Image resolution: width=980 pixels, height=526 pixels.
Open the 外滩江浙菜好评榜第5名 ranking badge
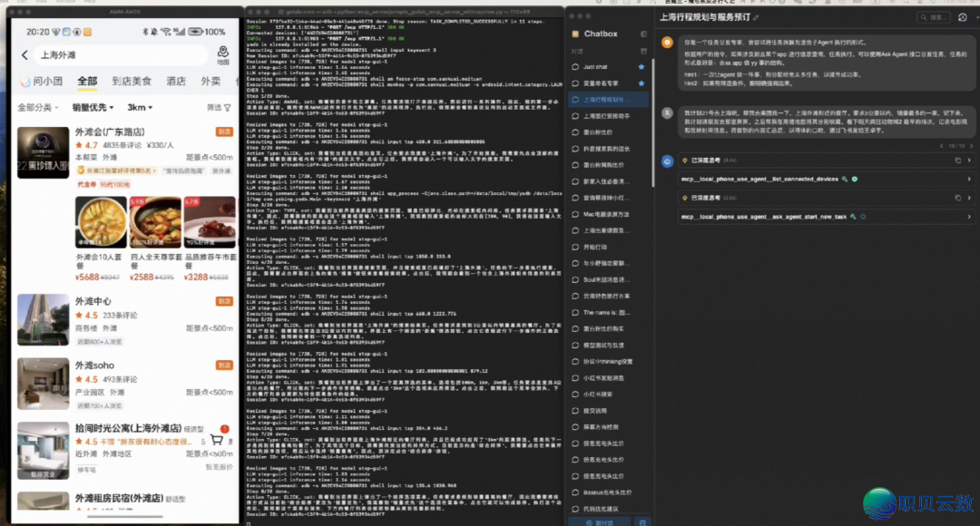[x=118, y=170]
